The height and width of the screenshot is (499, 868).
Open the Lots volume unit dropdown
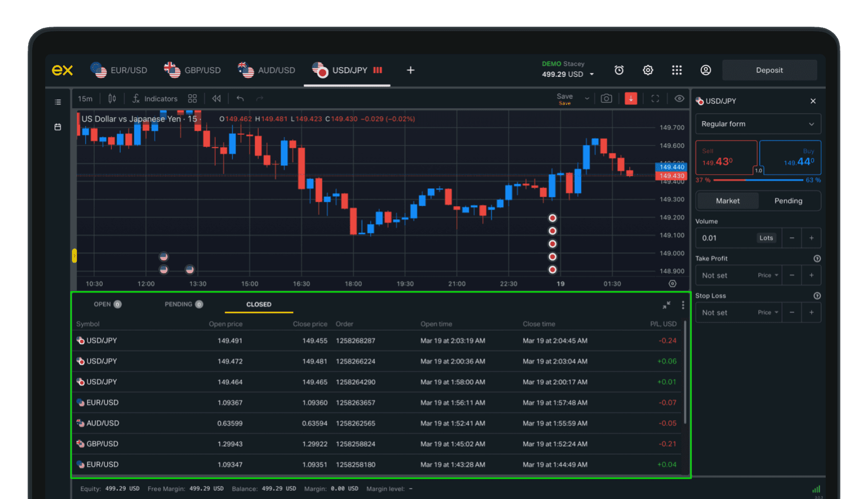point(766,238)
